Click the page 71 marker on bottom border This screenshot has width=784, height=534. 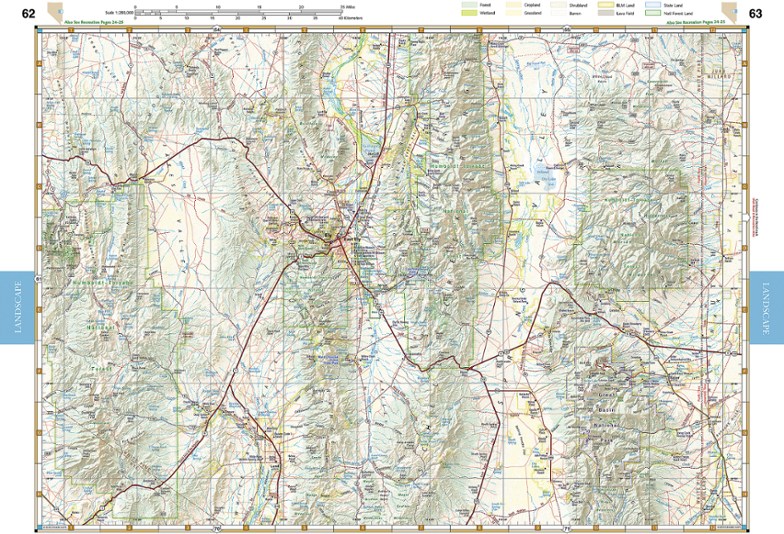tap(566, 528)
